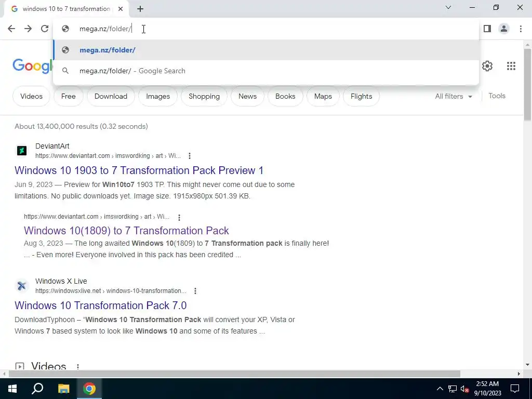532x399 pixels.
Task: Show hidden system tray icons
Action: click(440, 389)
